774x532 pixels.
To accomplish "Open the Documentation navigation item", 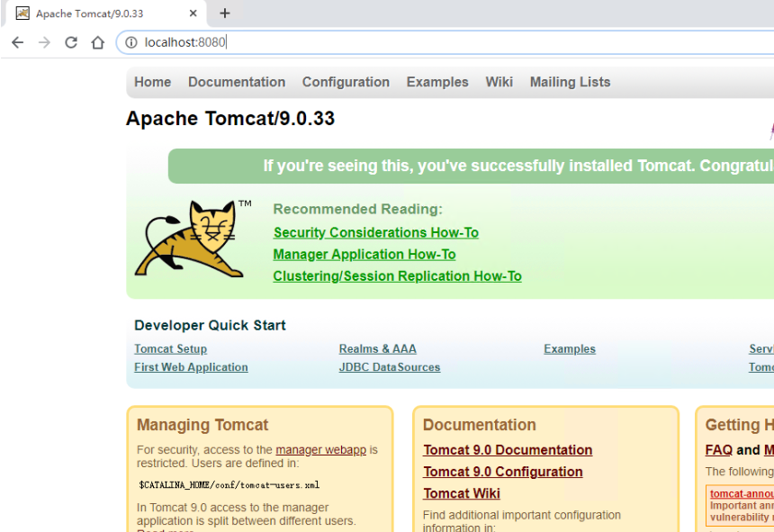I will point(237,82).
